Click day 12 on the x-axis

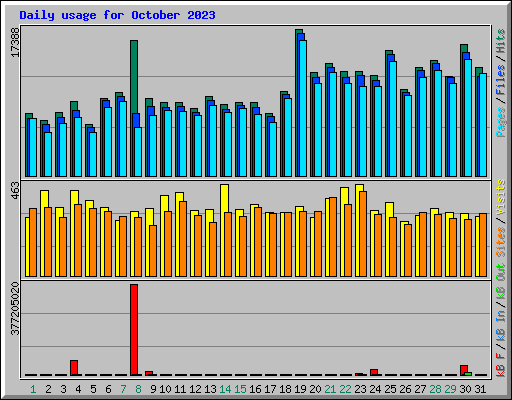(x=195, y=389)
